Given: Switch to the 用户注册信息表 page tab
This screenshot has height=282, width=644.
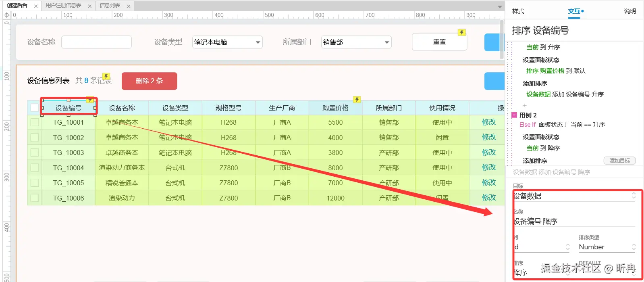Looking at the screenshot, I should [x=63, y=6].
